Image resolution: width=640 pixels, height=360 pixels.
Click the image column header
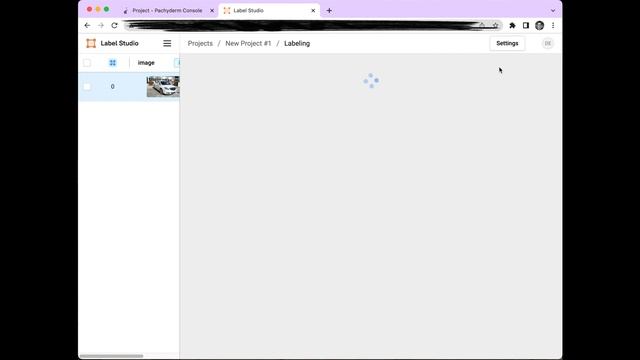coord(146,63)
